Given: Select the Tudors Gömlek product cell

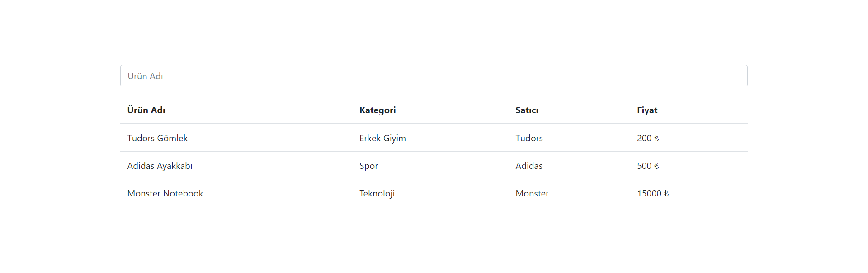Looking at the screenshot, I should pos(157,138).
